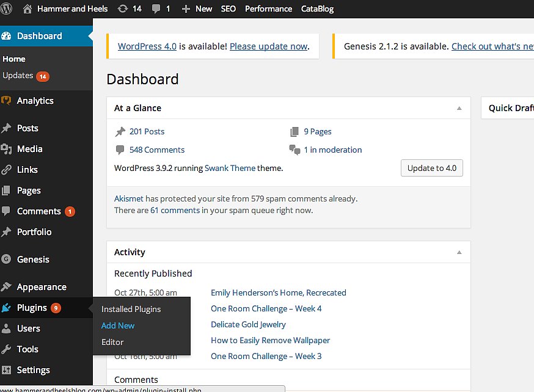Click the Links chain icon in the sidebar
Screen dimensions: 534x392
click(x=5, y=170)
